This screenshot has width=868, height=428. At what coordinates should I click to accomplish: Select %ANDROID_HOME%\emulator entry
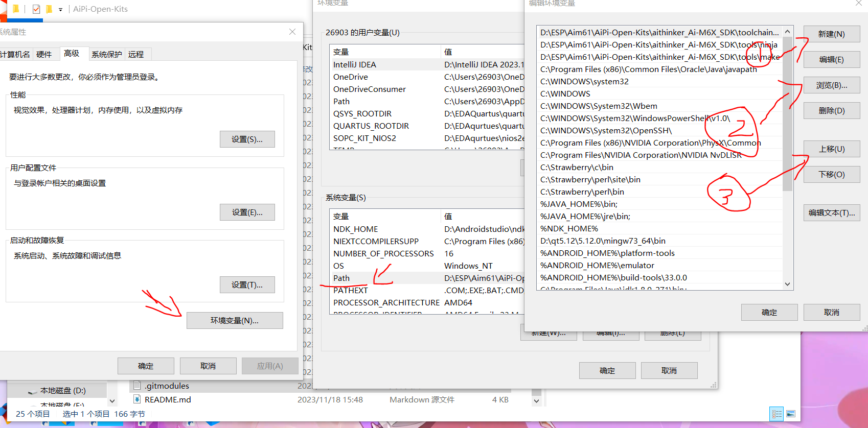[659, 266]
